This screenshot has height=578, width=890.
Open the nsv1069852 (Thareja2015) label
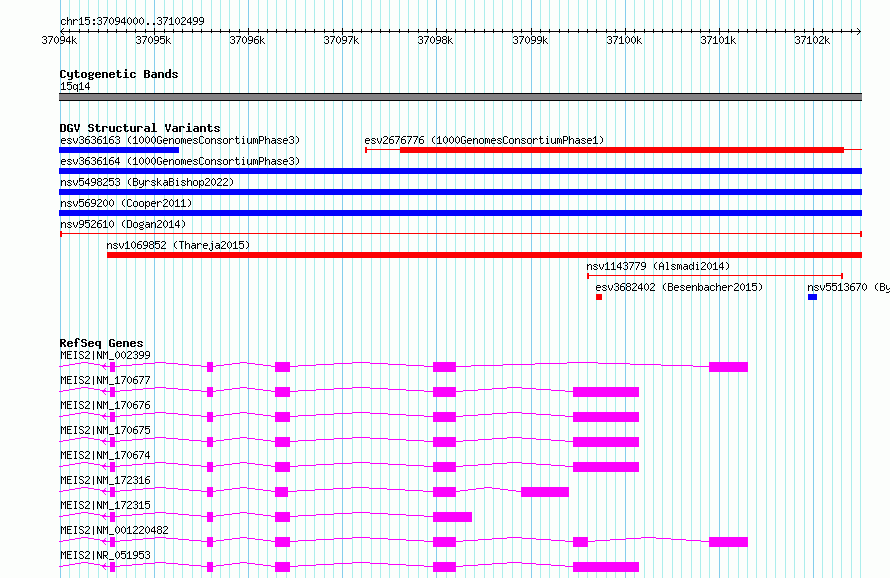click(178, 245)
